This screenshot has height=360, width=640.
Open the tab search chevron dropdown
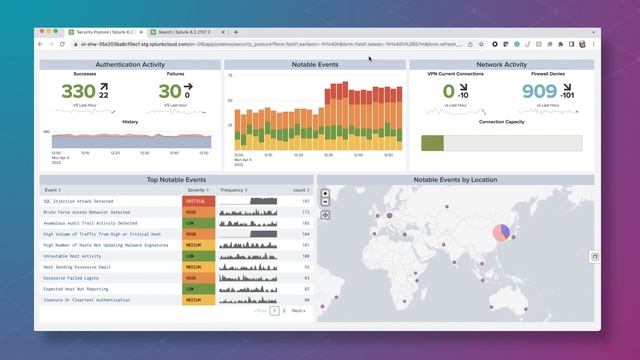593,32
